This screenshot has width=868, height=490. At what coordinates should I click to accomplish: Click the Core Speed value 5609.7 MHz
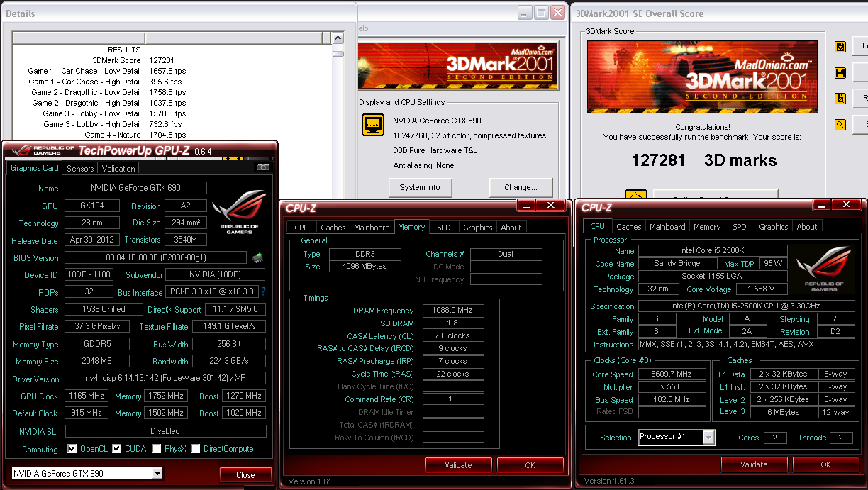point(672,374)
